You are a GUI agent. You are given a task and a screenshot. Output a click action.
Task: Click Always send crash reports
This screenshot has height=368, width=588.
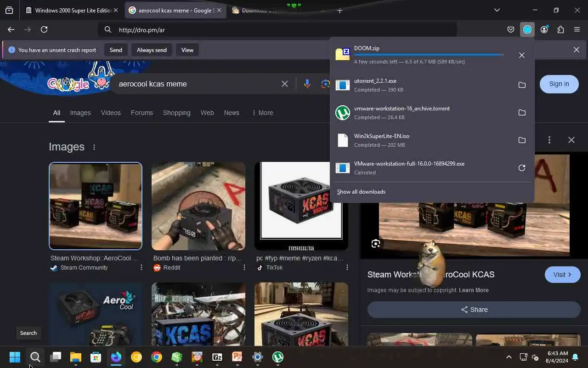[x=152, y=50]
